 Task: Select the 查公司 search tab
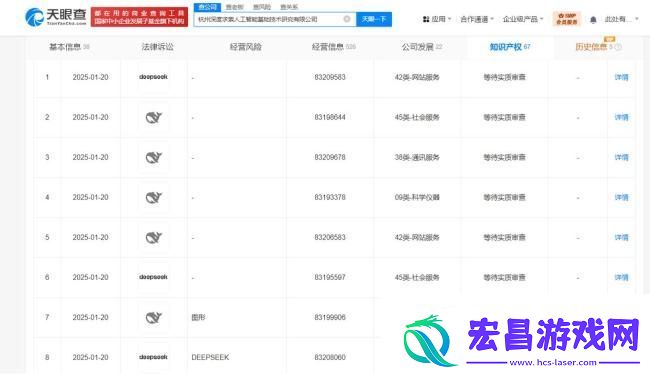(x=207, y=7)
